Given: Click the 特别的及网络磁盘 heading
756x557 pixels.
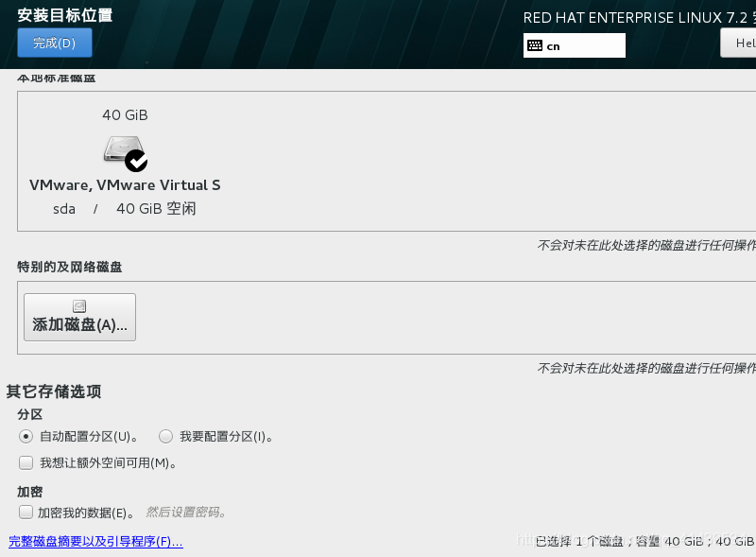Looking at the screenshot, I should 69,267.
